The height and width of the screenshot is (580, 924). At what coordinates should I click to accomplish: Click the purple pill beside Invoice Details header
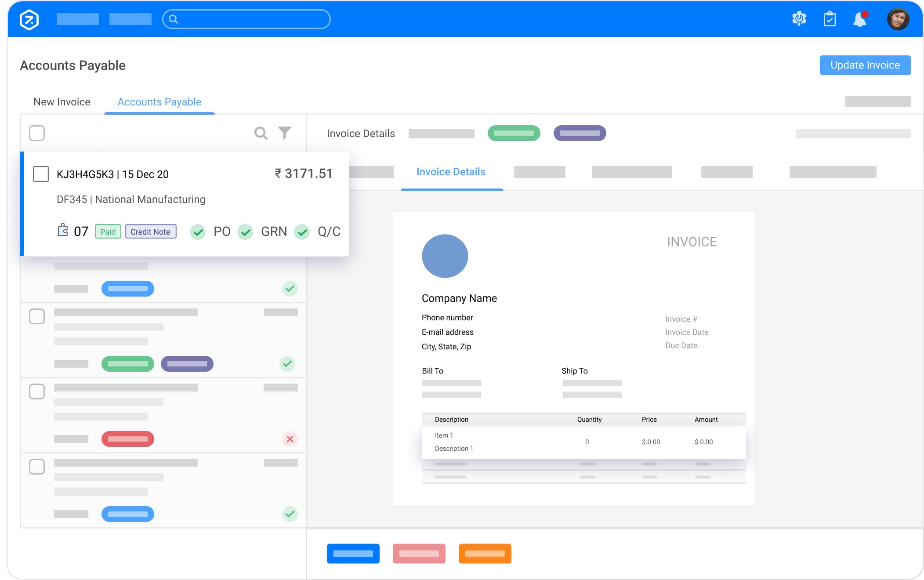(x=580, y=133)
